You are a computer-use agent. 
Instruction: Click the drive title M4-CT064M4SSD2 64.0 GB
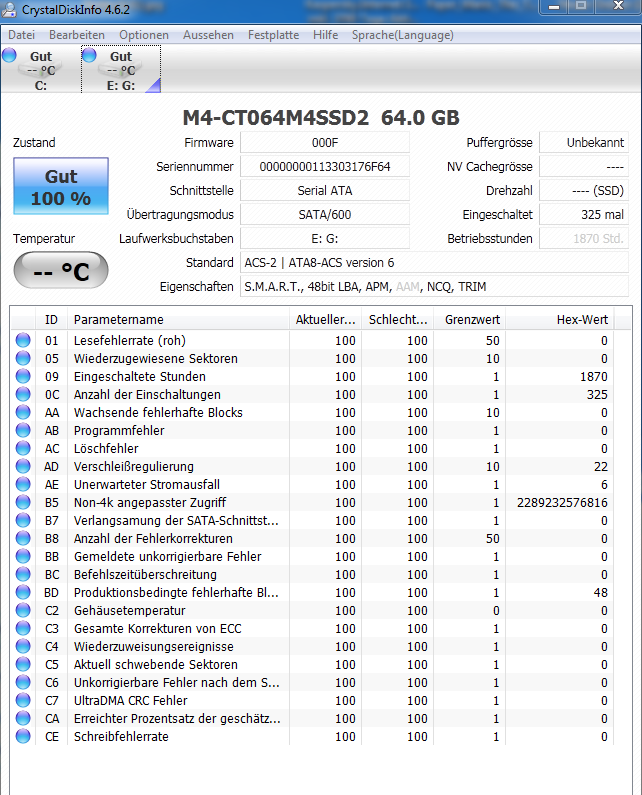tap(321, 118)
